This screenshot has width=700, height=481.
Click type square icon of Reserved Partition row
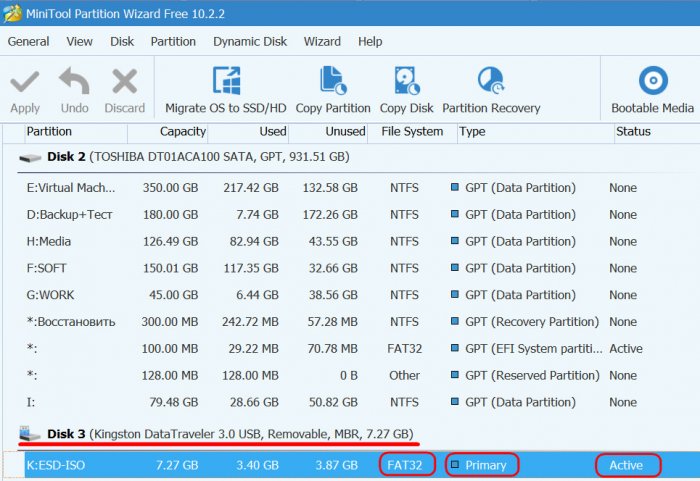[454, 375]
